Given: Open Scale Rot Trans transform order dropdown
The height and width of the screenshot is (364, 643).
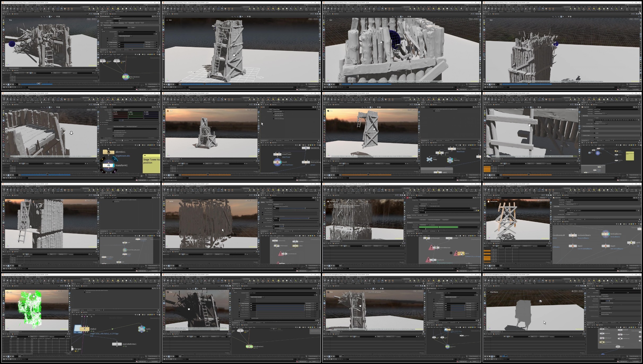Looking at the screenshot, I should [x=118, y=110].
